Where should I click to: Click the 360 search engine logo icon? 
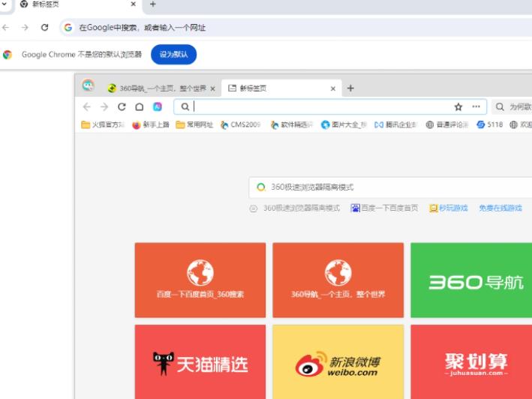(x=261, y=187)
